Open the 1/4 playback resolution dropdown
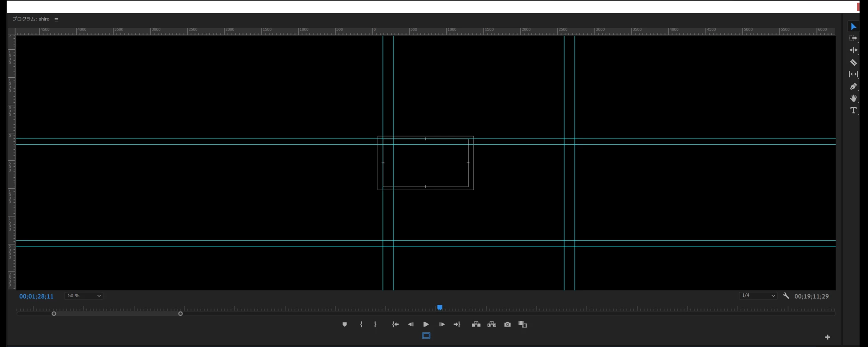Image resolution: width=868 pixels, height=347 pixels. pyautogui.click(x=758, y=295)
